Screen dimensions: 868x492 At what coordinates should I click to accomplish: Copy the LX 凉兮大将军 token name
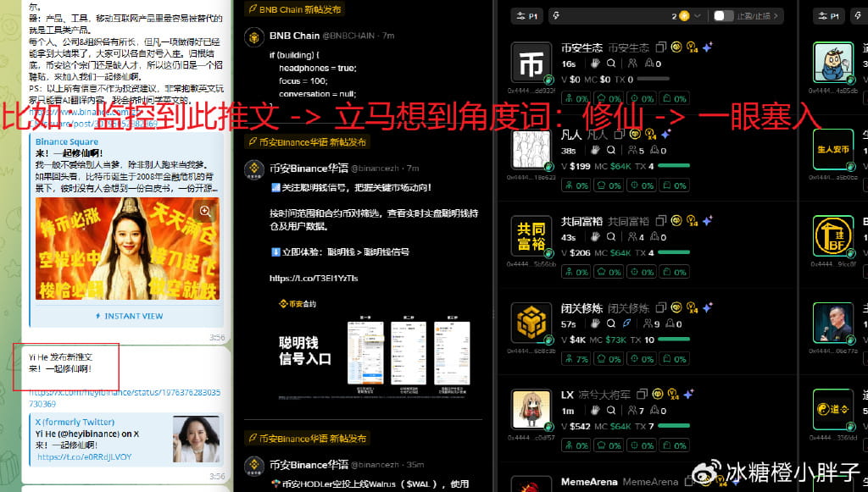(642, 395)
